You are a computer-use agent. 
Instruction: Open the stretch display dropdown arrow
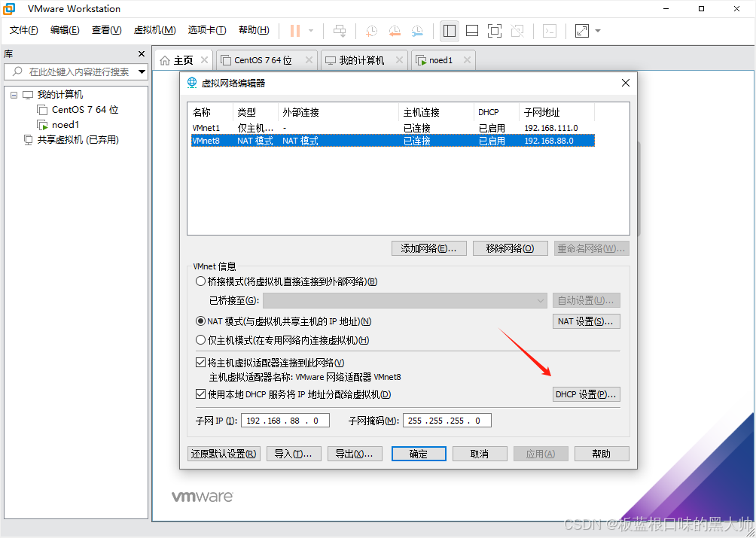tap(598, 31)
